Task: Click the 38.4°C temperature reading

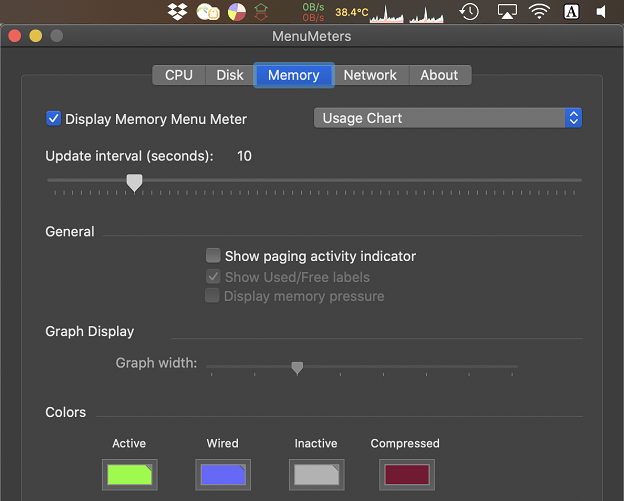Action: [x=352, y=12]
